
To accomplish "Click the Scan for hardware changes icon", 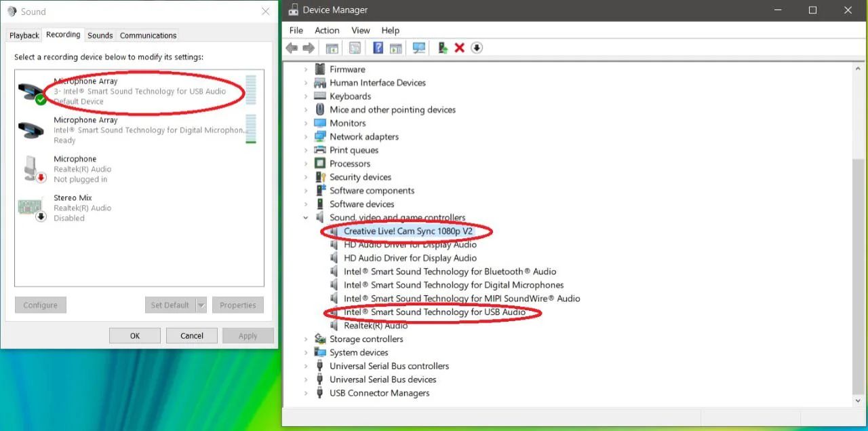I will [x=419, y=48].
